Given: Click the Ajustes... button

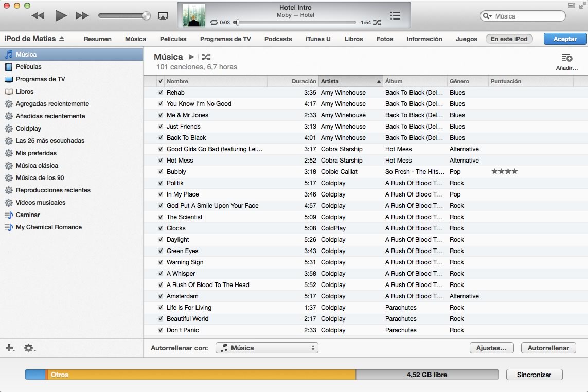Looking at the screenshot, I should point(491,348).
